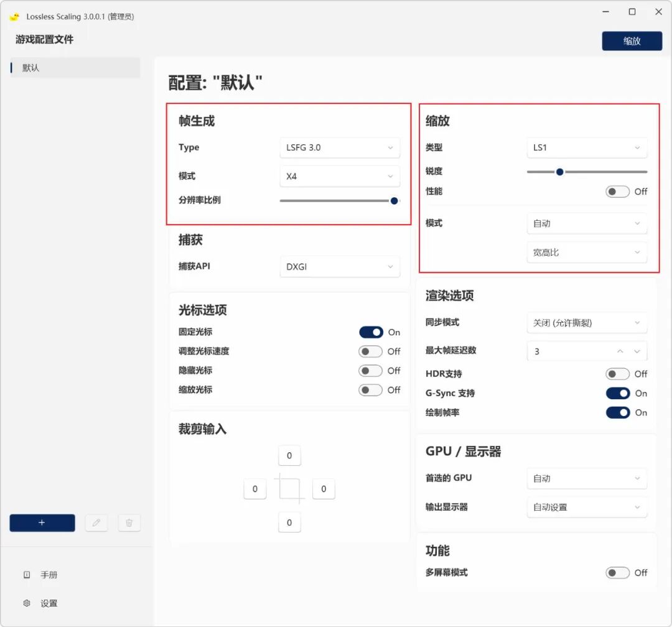The image size is (672, 627).
Task: Open the manual via the 手册 book icon
Action: click(x=26, y=574)
